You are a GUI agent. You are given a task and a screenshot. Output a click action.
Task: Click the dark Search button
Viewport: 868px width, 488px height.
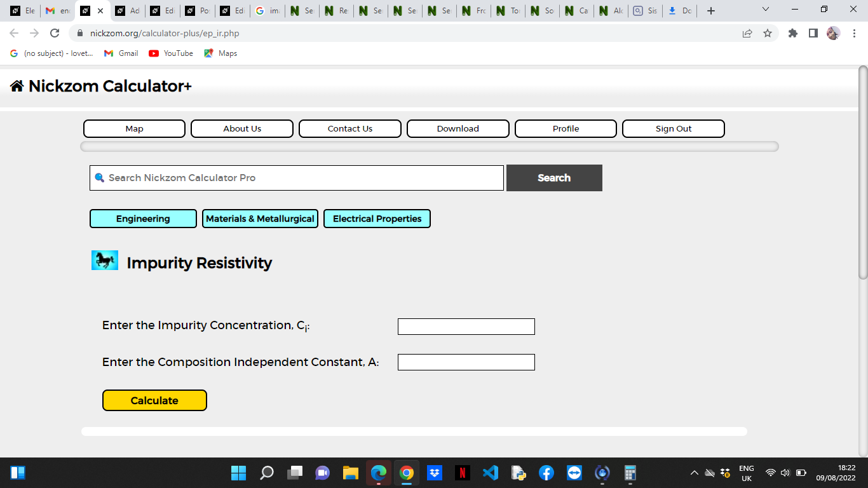[x=554, y=178]
